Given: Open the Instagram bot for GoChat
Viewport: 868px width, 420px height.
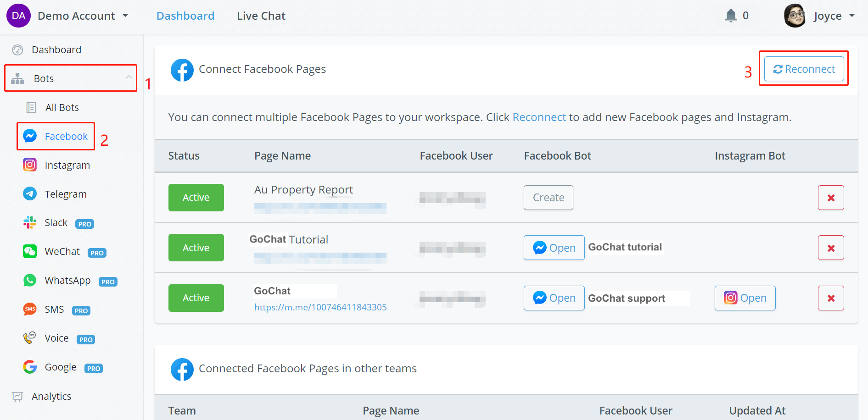Looking at the screenshot, I should (x=745, y=298).
